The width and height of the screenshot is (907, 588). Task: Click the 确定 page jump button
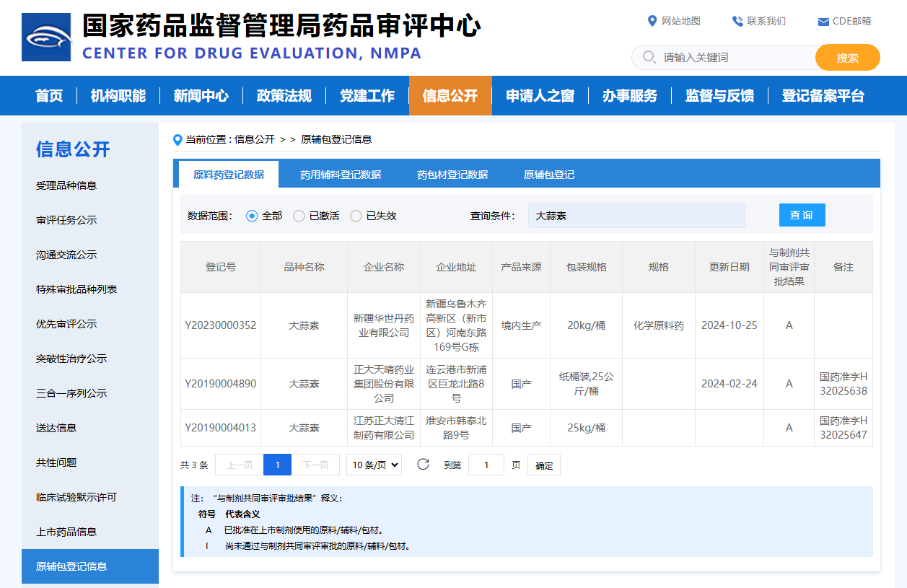tap(544, 465)
